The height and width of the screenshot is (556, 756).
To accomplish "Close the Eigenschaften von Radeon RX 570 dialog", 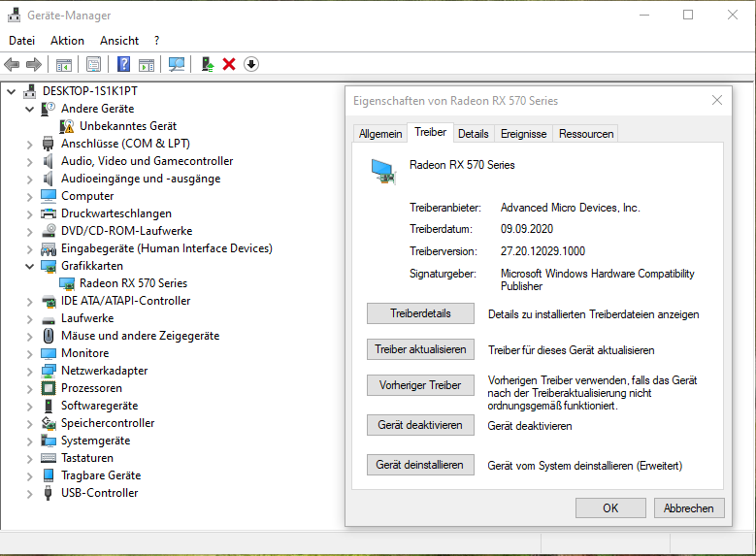I will click(x=717, y=100).
